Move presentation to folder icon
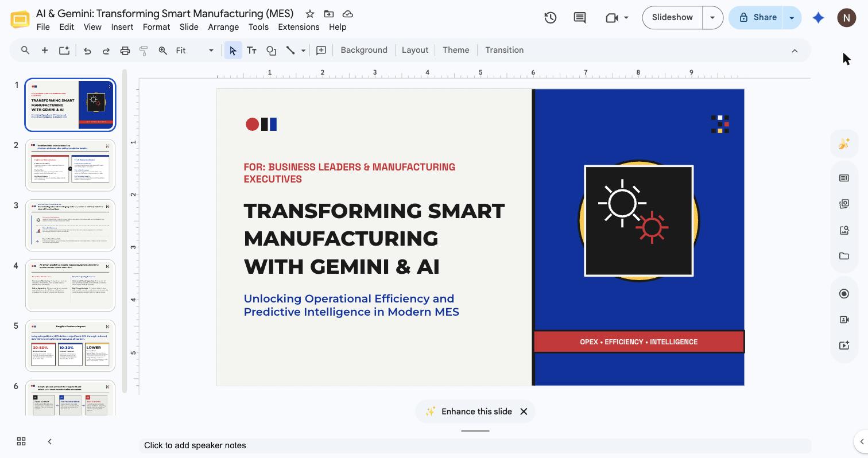 328,14
